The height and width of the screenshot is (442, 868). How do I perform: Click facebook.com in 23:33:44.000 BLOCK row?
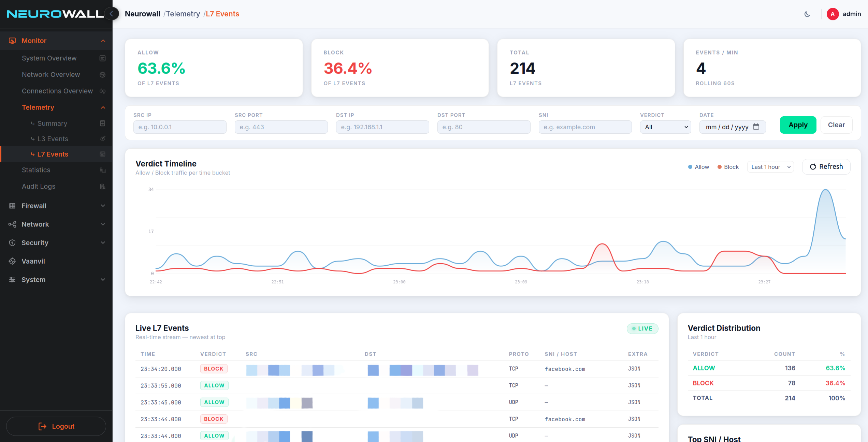click(x=565, y=419)
